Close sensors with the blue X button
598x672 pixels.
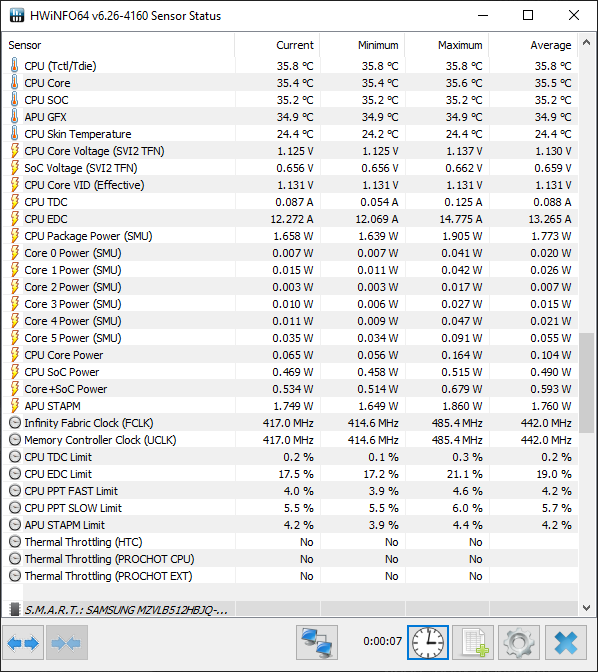(566, 642)
